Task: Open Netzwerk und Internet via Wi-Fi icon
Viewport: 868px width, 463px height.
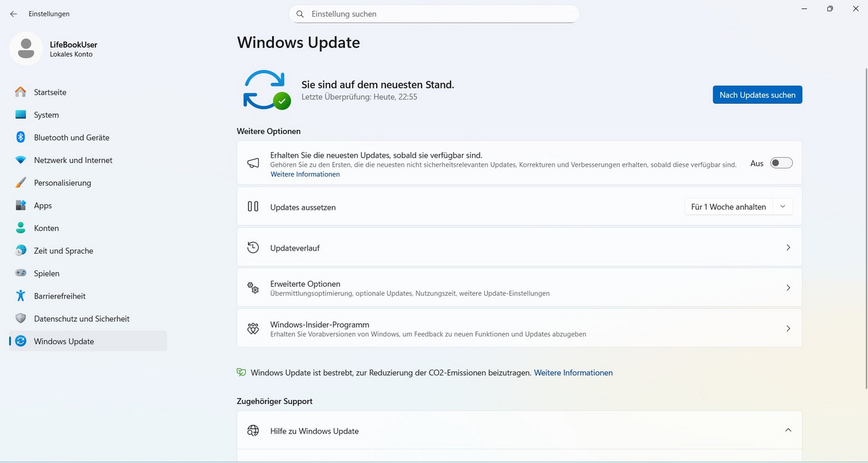Action: pos(21,160)
